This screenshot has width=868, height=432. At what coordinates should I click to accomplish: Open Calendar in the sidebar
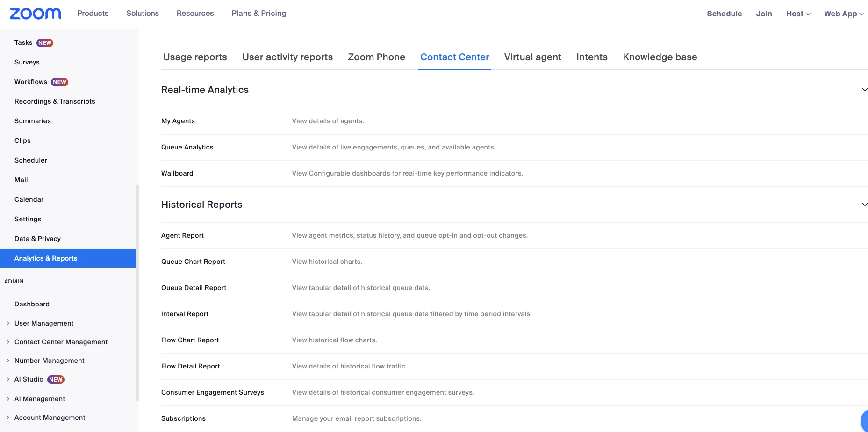[x=29, y=199]
